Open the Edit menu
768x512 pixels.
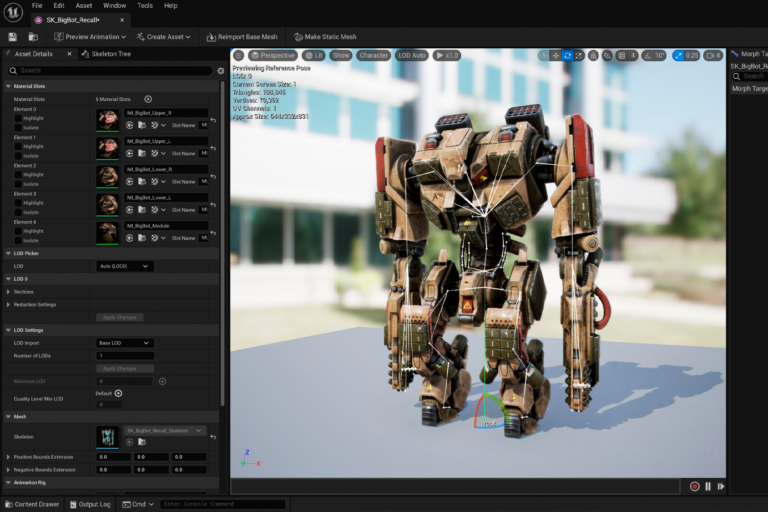coord(59,5)
